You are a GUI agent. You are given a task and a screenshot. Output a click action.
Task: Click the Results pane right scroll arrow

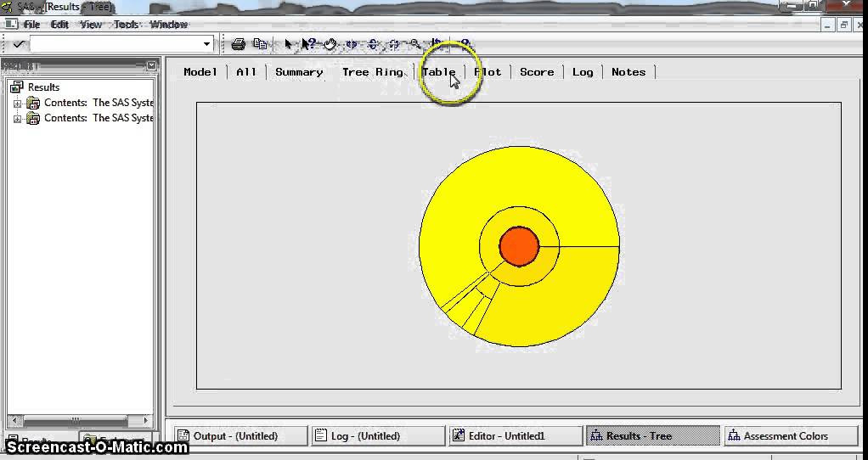[146, 420]
